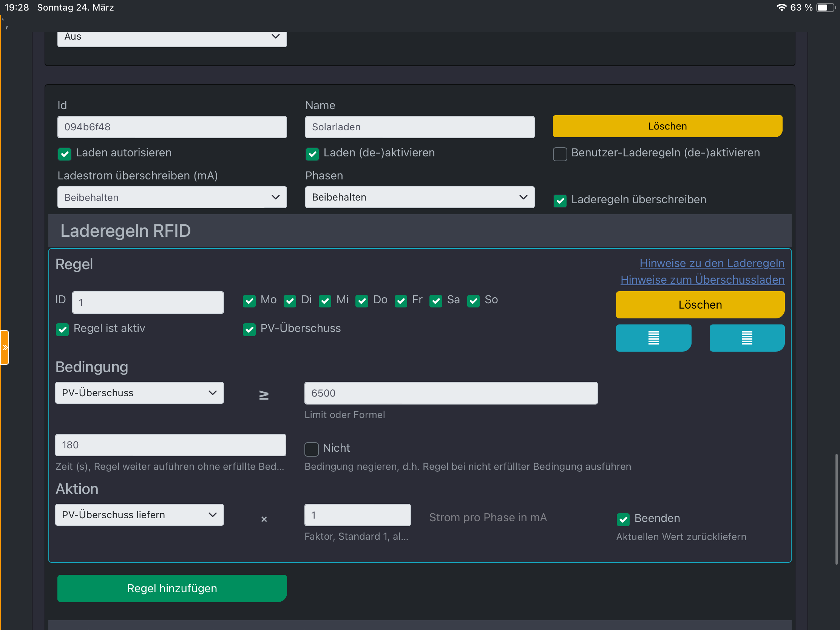Click Löschen button next to Name field
840x630 pixels.
(667, 126)
